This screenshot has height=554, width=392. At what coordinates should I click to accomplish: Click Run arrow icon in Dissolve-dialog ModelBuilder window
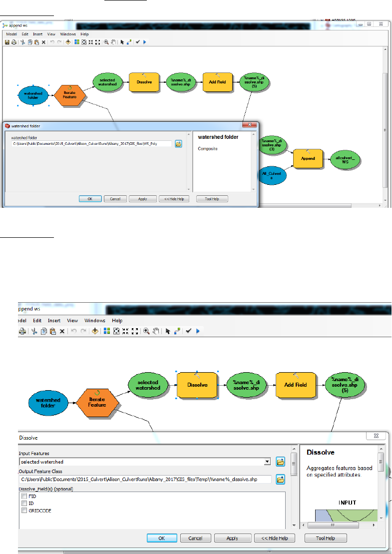click(198, 331)
